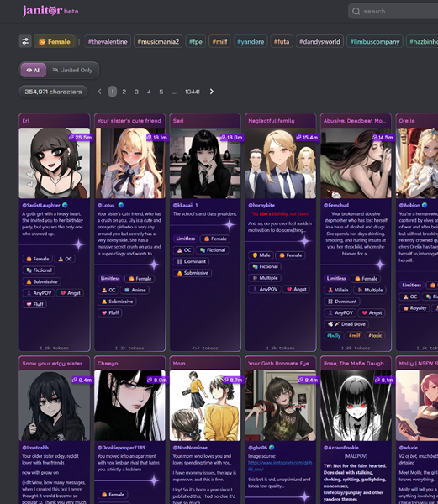
Task: Open the Cheeyo character image
Action: pyautogui.click(x=130, y=406)
